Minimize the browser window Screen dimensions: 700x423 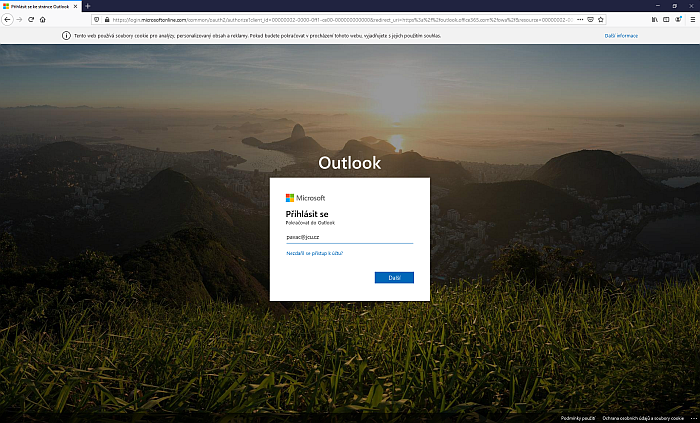[658, 6]
